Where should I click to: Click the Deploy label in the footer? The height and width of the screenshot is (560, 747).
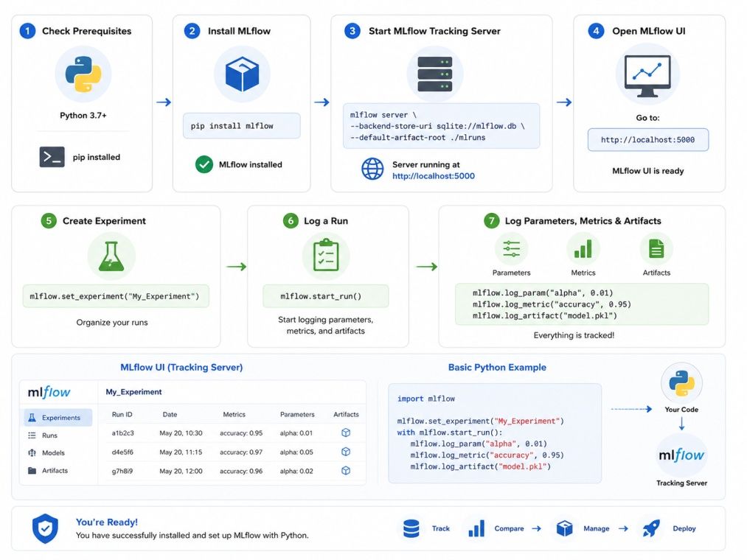(x=684, y=528)
